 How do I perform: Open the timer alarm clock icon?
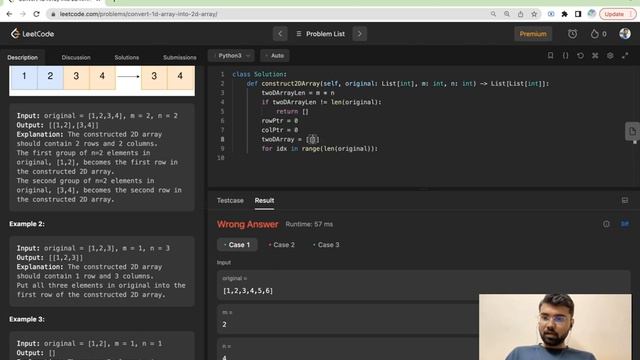[x=573, y=34]
